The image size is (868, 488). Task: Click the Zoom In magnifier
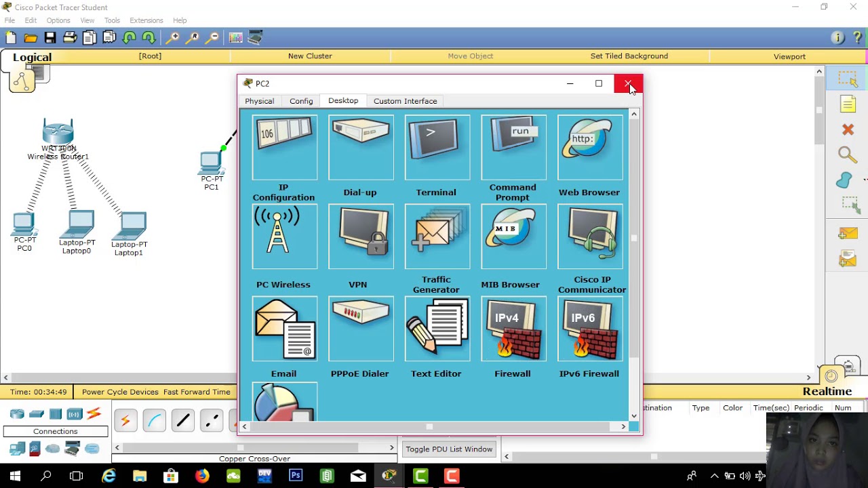click(174, 38)
